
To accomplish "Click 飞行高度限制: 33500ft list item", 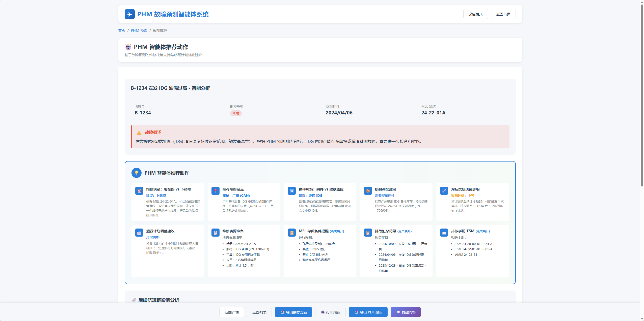I will click(x=318, y=244).
